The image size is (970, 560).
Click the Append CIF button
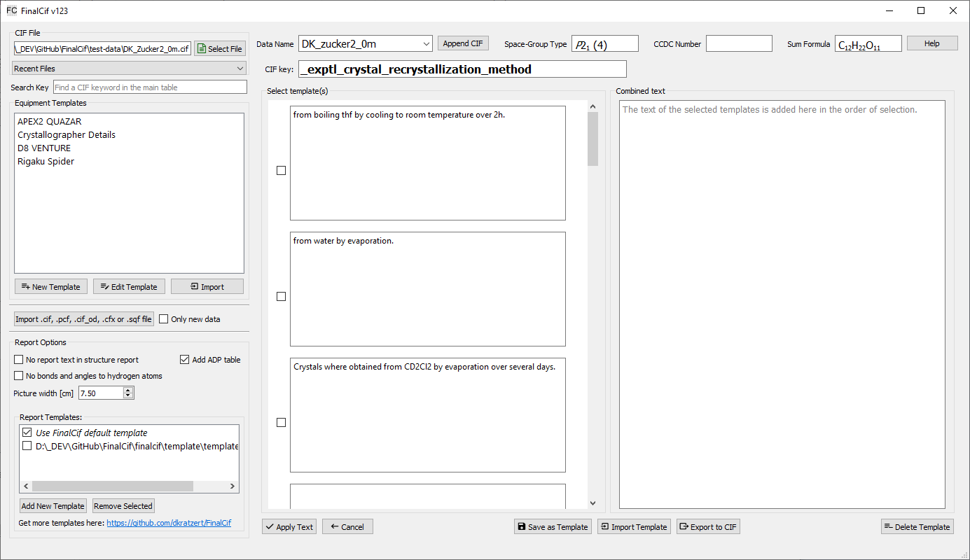(463, 43)
